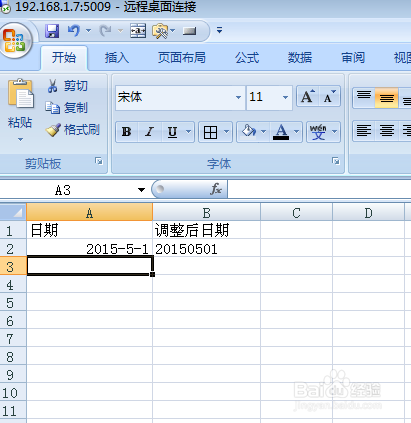The image size is (411, 423).
Task: Toggle underline formatting
Action: [x=172, y=132]
